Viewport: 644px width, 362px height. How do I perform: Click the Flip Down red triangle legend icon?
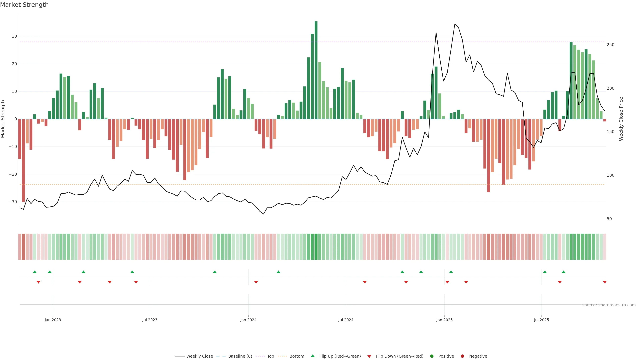pyautogui.click(x=369, y=356)
